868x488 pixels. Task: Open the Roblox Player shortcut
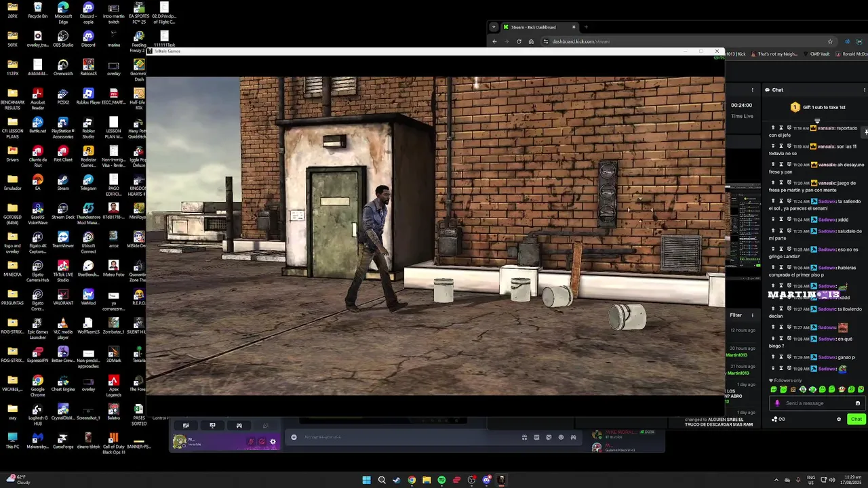(x=88, y=96)
